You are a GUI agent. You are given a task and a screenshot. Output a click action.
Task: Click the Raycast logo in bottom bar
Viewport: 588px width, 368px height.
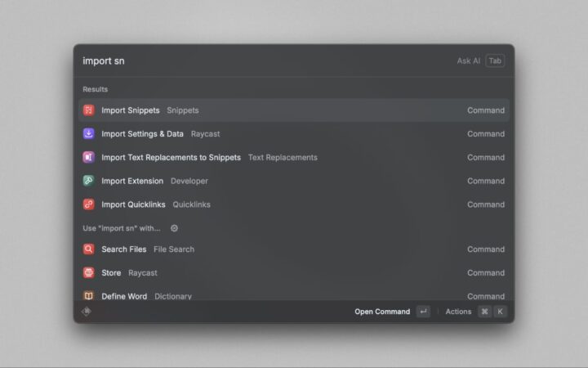coord(87,312)
